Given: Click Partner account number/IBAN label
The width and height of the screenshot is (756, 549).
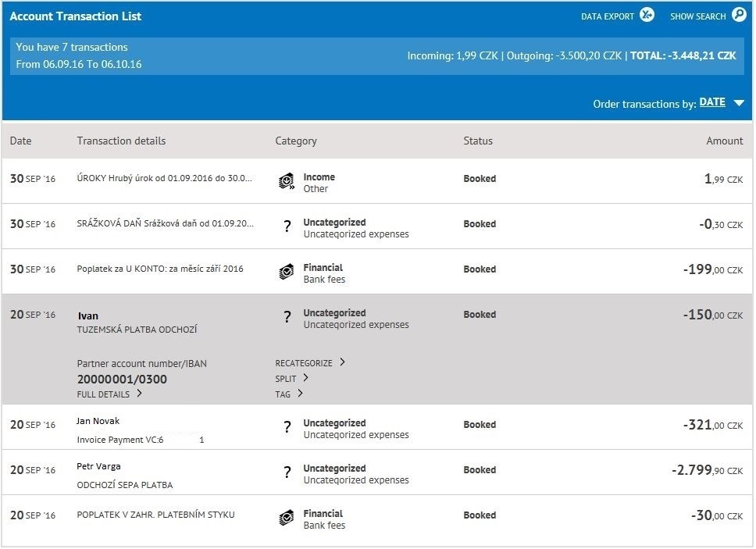Looking at the screenshot, I should tap(142, 363).
